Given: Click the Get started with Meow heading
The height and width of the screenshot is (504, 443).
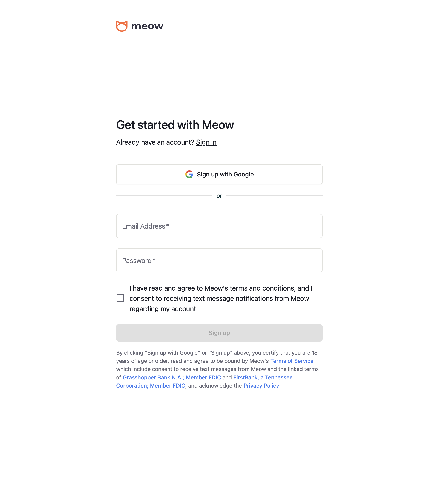Looking at the screenshot, I should point(175,125).
